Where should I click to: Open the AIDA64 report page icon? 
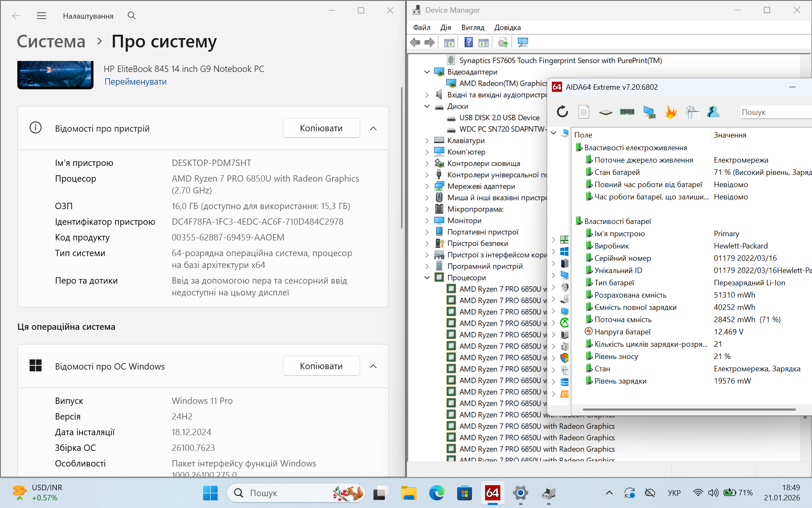[584, 112]
